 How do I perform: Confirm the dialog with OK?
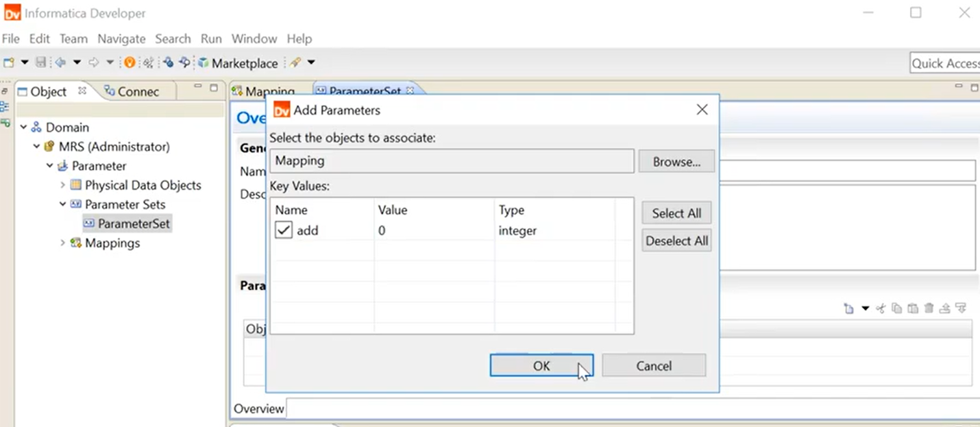(541, 365)
